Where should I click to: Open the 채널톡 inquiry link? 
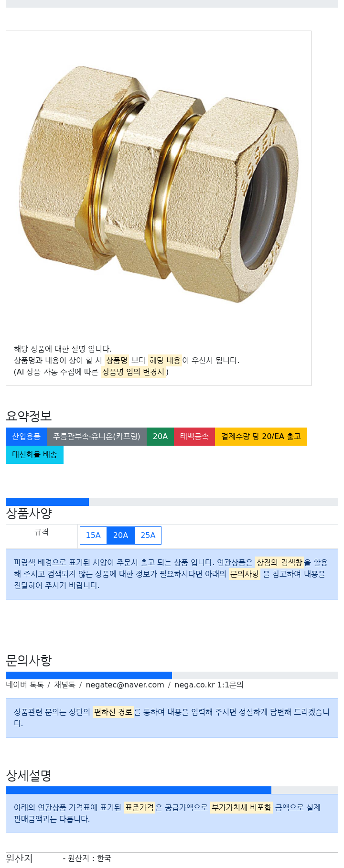coord(64,685)
